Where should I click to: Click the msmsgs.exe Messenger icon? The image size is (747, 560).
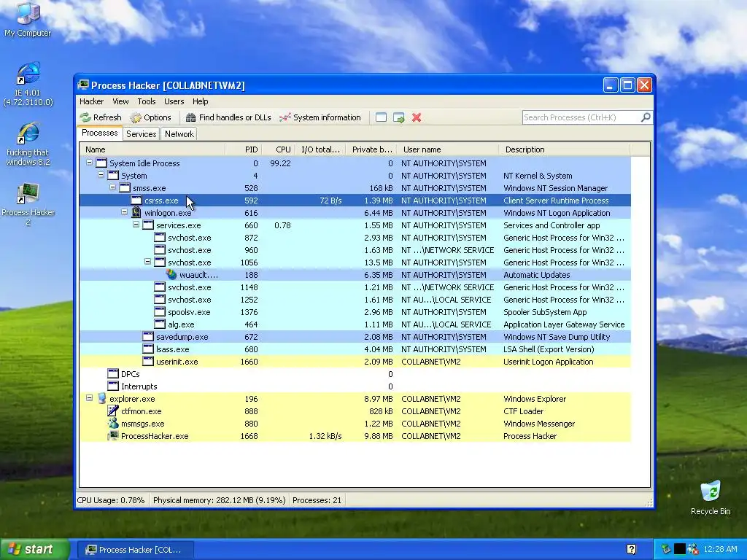click(113, 424)
